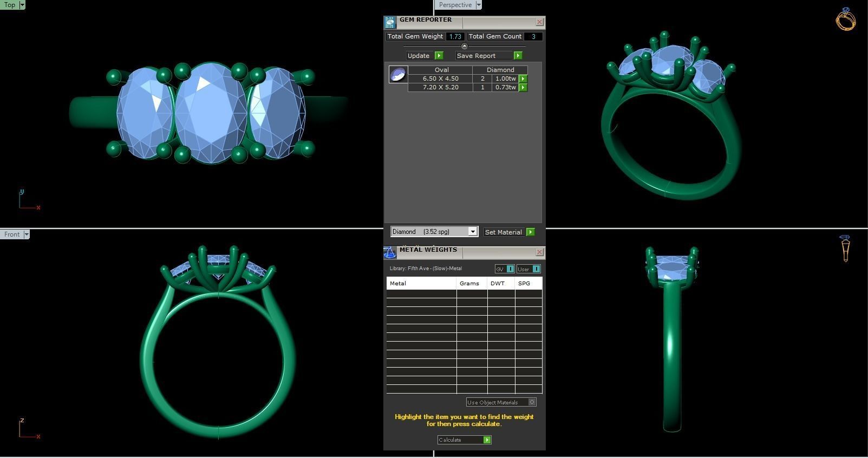
Task: Click the Total Gem Weight value 1.73
Action: coord(455,36)
